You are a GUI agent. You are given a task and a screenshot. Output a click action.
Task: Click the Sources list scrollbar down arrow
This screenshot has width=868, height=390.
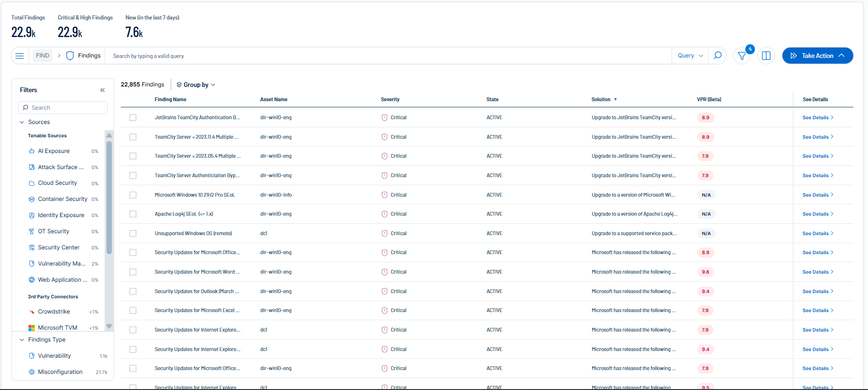(x=109, y=326)
